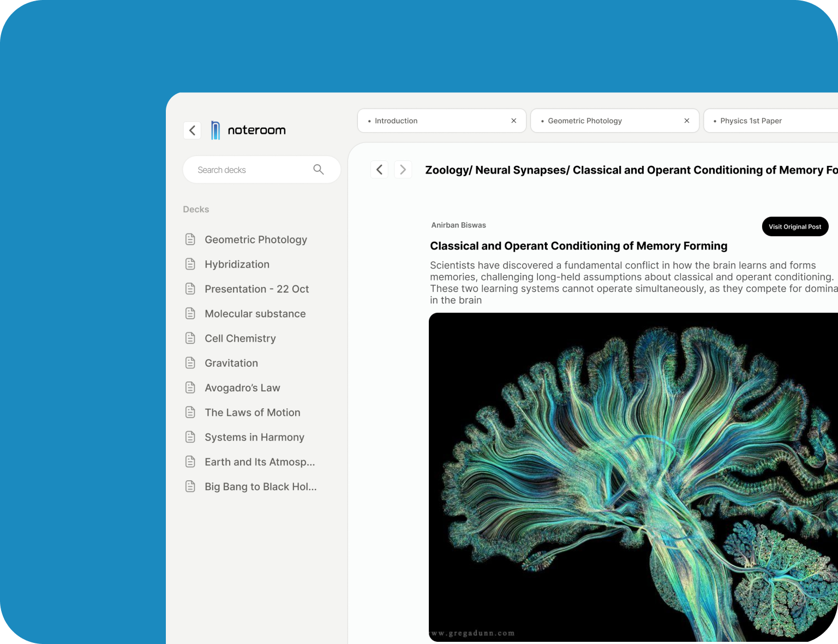This screenshot has width=838, height=644.
Task: Click the author name Anirban Biswas
Action: click(458, 225)
